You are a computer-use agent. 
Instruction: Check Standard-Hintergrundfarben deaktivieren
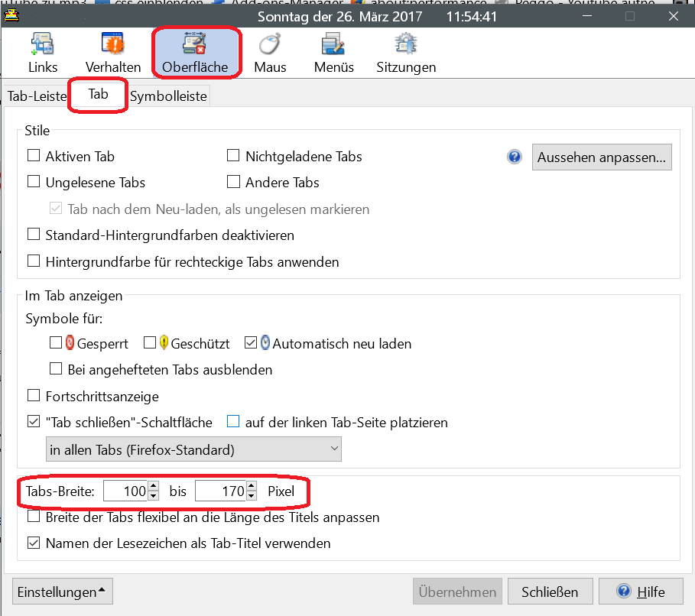pyautogui.click(x=34, y=235)
